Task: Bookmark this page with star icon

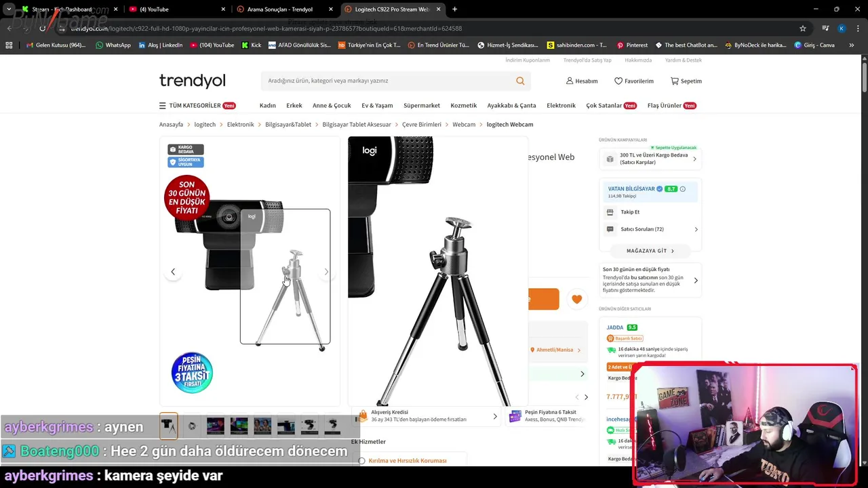Action: click(x=803, y=28)
